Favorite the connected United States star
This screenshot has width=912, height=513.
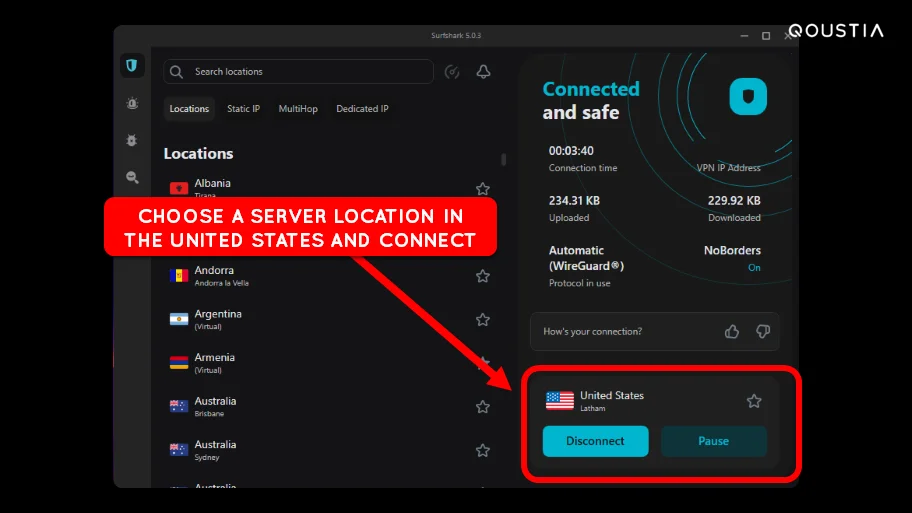(754, 401)
